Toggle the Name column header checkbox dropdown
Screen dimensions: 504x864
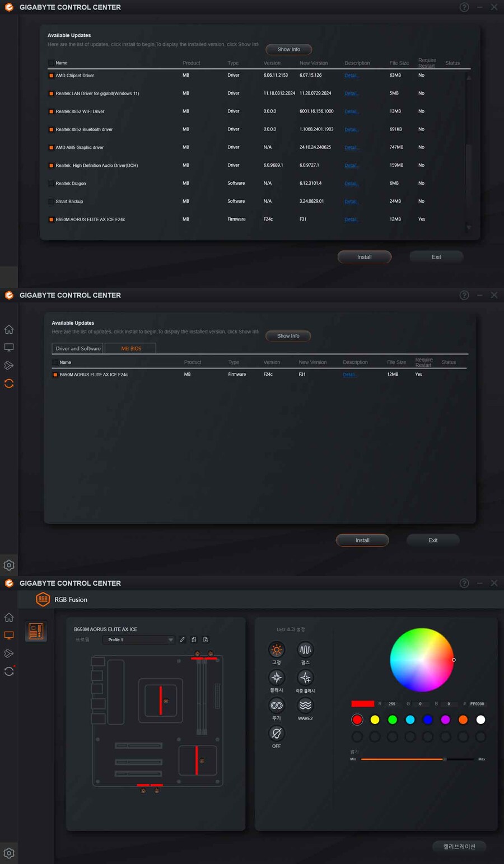pos(52,63)
